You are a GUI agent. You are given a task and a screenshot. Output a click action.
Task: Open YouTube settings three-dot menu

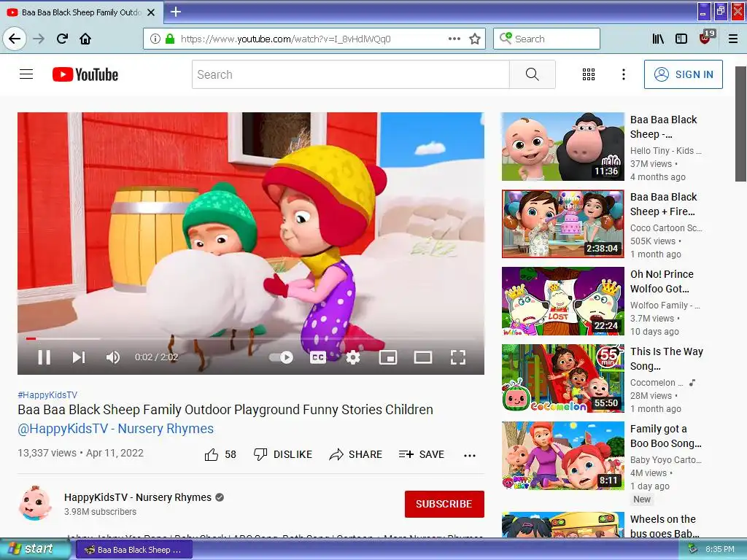[x=623, y=74]
